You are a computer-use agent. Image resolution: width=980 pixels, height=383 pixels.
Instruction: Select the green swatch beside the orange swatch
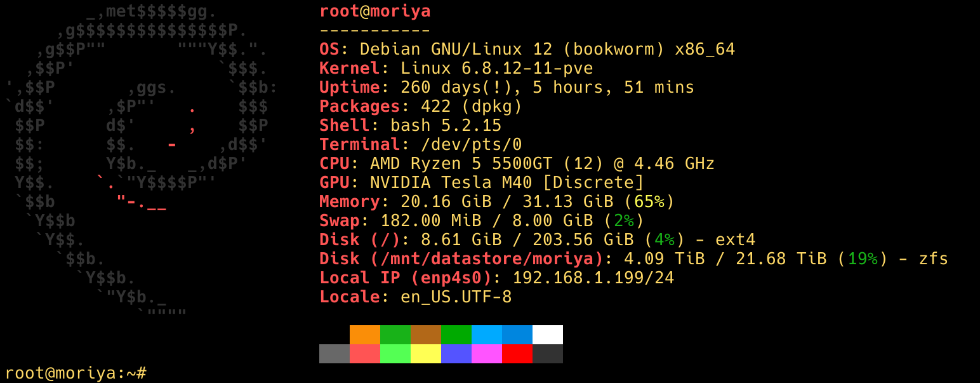click(x=395, y=335)
